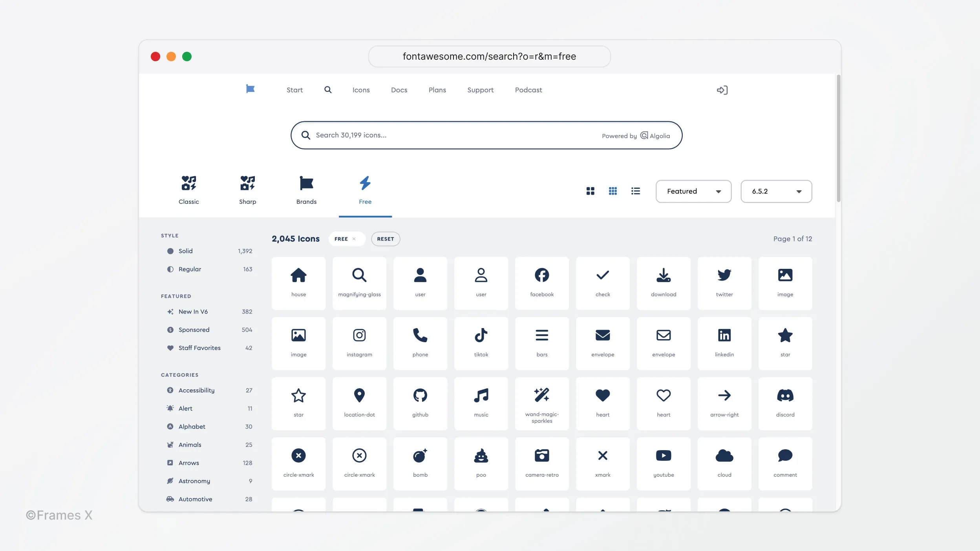Filter by Accessibility category

209,390
